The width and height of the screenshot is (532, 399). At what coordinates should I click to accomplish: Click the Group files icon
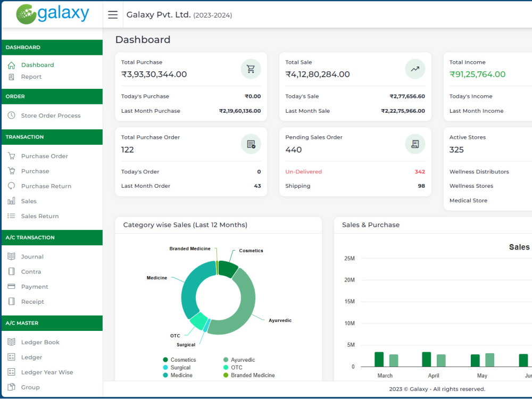(x=12, y=387)
